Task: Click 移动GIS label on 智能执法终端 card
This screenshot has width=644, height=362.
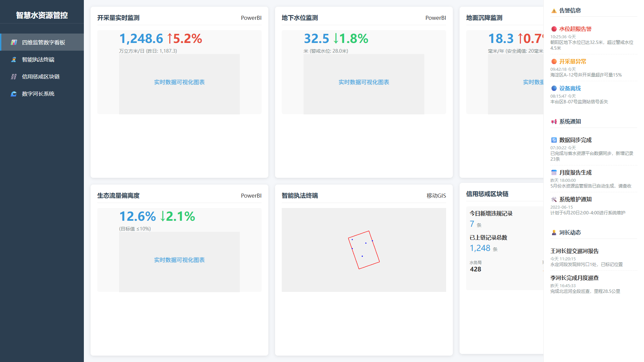Action: (x=436, y=196)
